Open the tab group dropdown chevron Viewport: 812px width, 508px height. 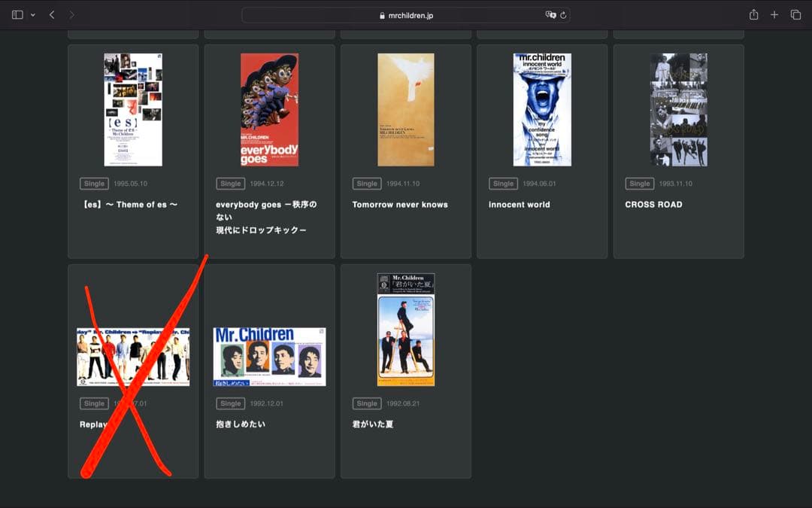click(x=32, y=15)
